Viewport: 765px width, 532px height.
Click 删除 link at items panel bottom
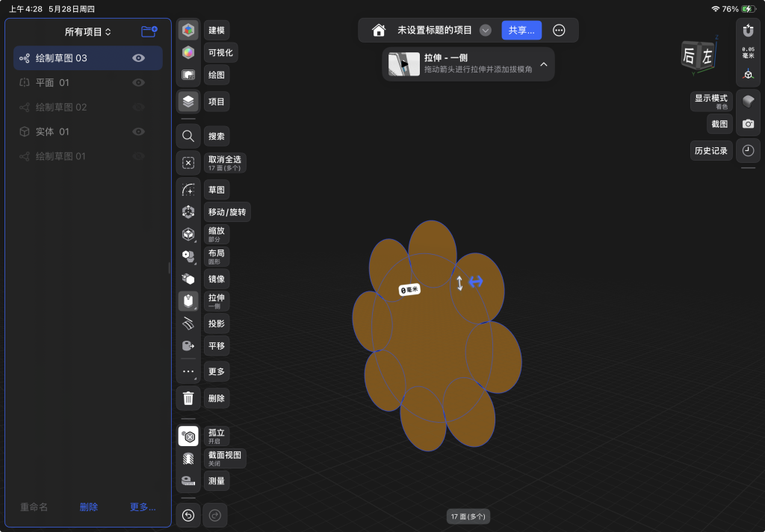[x=89, y=507]
